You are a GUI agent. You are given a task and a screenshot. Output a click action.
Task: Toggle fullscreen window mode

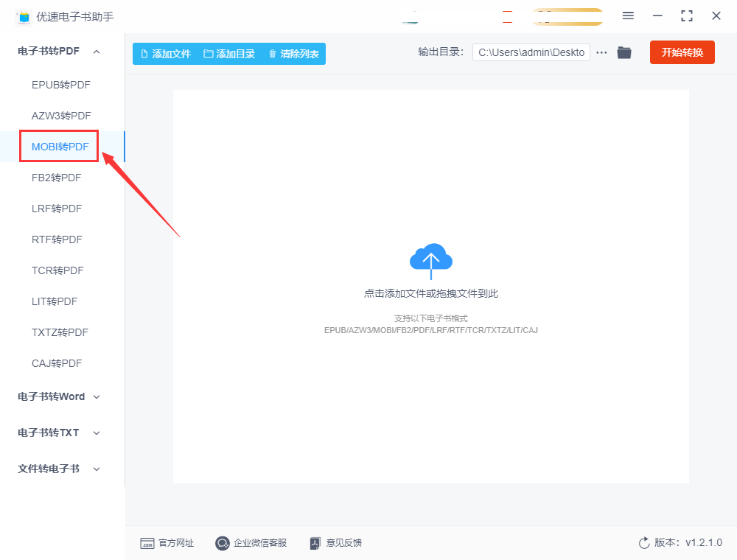pyautogui.click(x=687, y=15)
